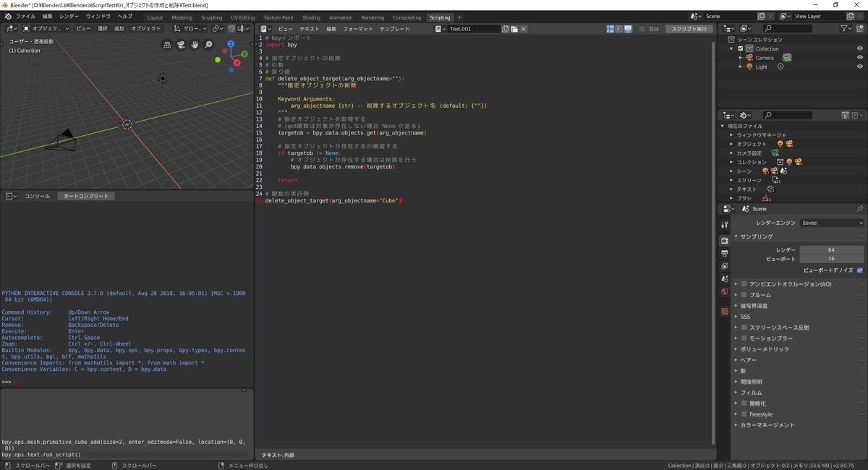The image size is (868, 470).
Task: Toggle syntax highlighting in text editor header
Action: (x=627, y=29)
